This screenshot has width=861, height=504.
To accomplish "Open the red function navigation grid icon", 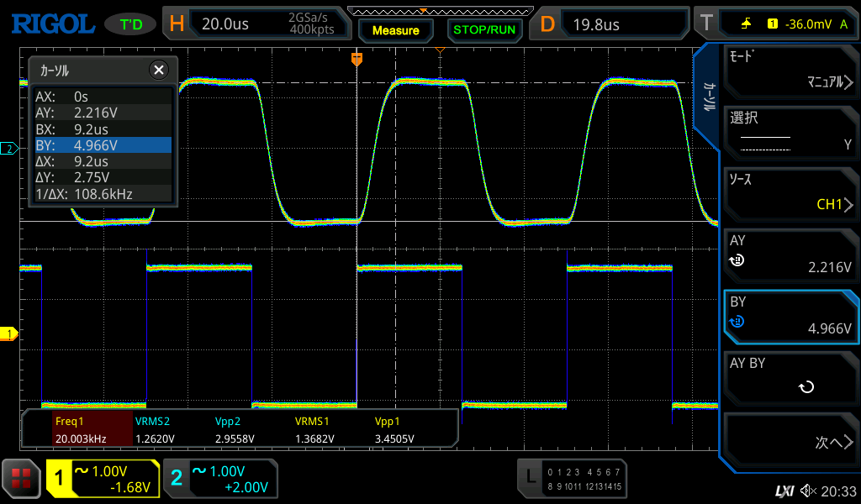I will 21,479.
